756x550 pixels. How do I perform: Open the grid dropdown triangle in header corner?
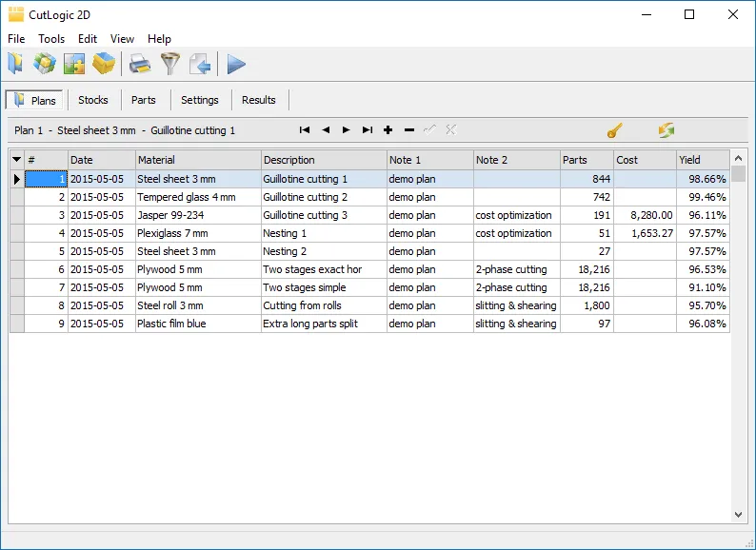[16, 160]
